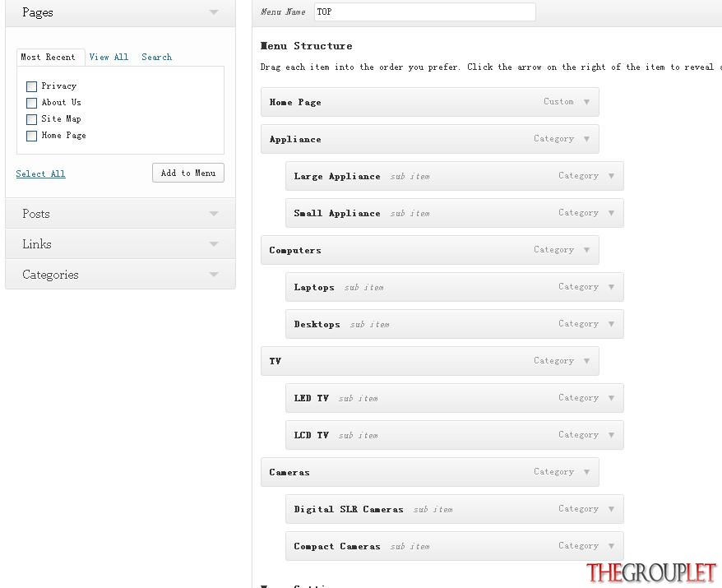Select the Cameras menu item label
This screenshot has width=722, height=588.
coord(289,472)
